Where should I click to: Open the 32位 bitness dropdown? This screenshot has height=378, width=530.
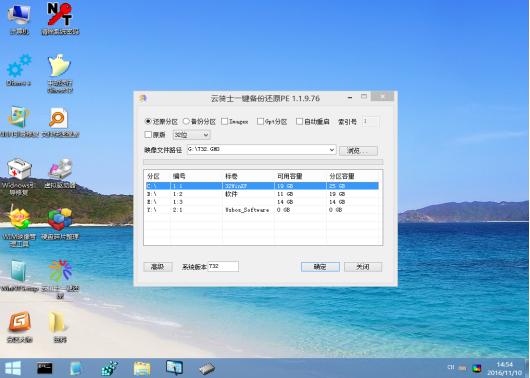(192, 135)
